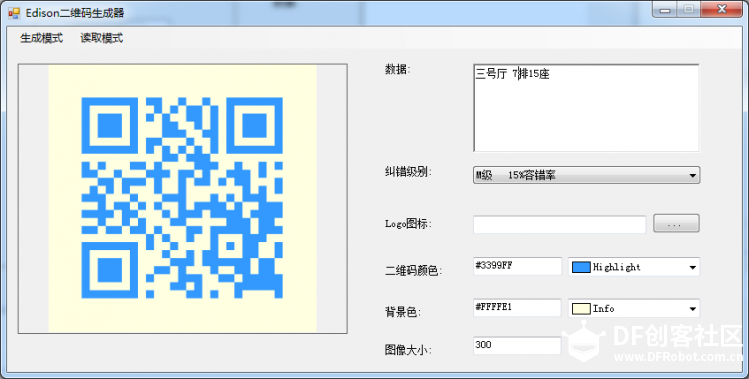Click the Edison app icon in title bar
Viewport: 749px width, 379px height.
(x=14, y=13)
